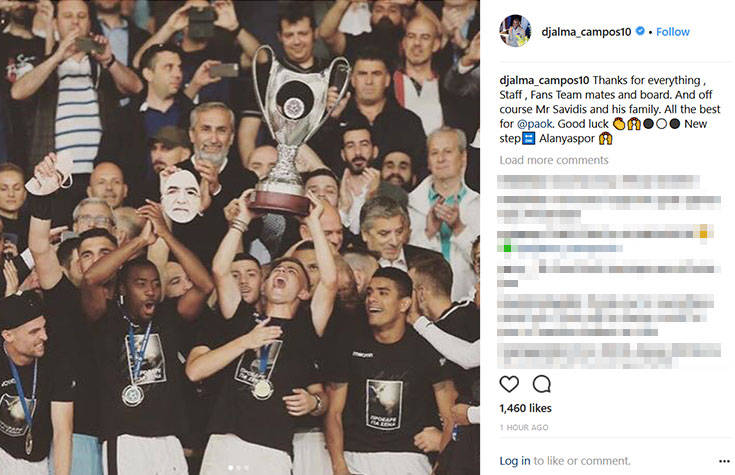Open comments via the speech bubble icon

(x=541, y=384)
